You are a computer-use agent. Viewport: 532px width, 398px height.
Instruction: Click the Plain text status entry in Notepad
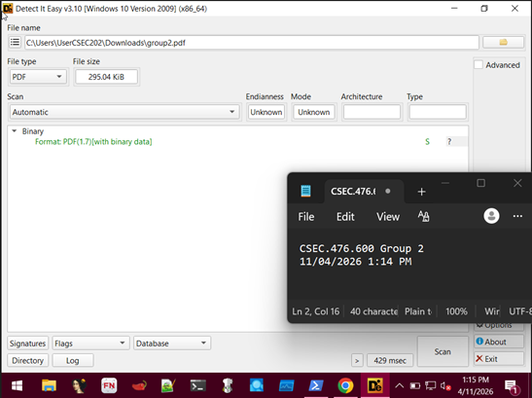pos(418,311)
